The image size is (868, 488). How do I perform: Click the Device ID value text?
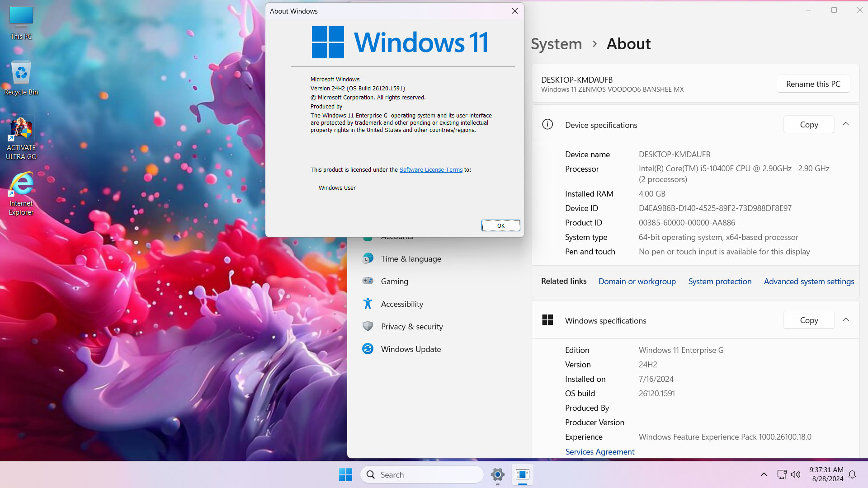(x=715, y=208)
